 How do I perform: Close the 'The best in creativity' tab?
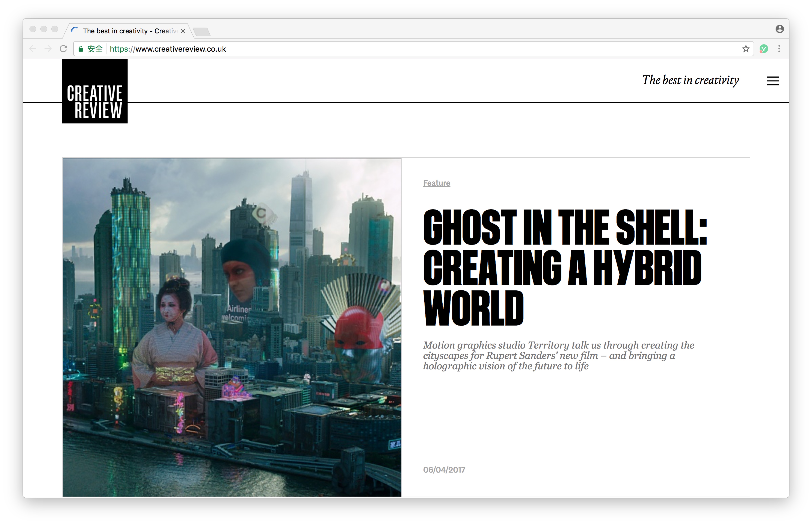pos(183,31)
